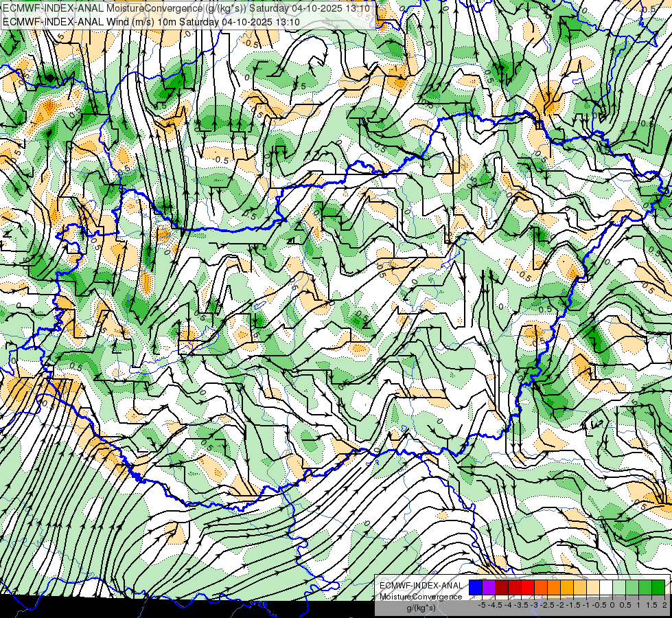Image resolution: width=672 pixels, height=618 pixels.
Task: Click the white legend swatch
Action: (x=606, y=588)
